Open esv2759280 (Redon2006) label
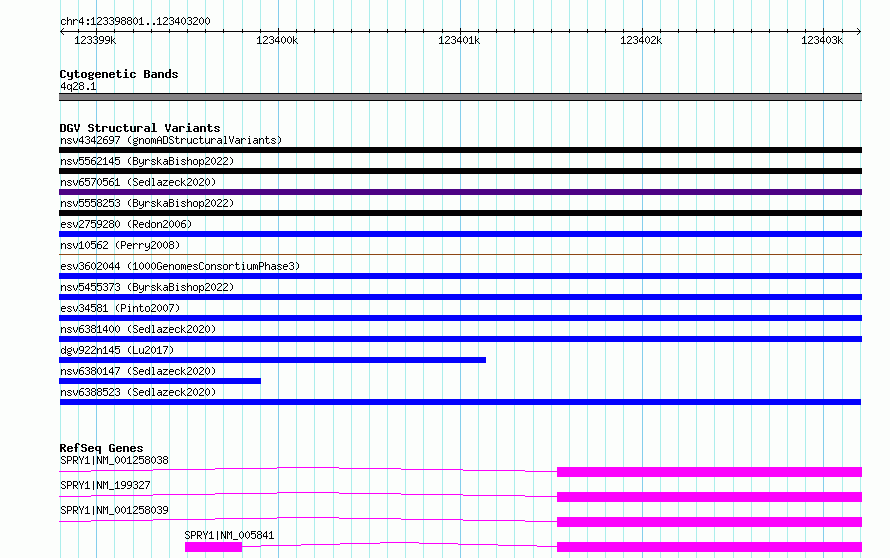Viewport: 890px width, 558px height. pos(126,224)
